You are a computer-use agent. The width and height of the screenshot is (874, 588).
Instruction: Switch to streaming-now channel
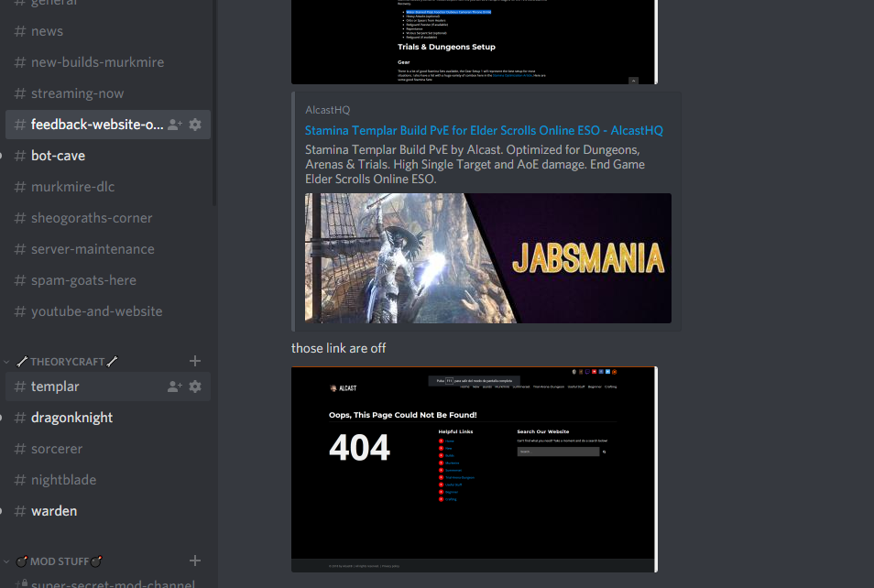click(108, 93)
